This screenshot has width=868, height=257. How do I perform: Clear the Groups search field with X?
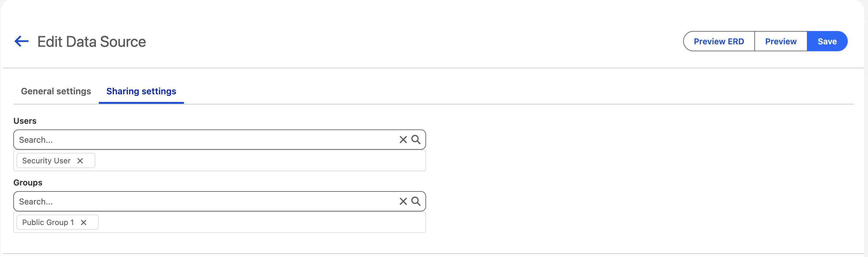coord(403,201)
